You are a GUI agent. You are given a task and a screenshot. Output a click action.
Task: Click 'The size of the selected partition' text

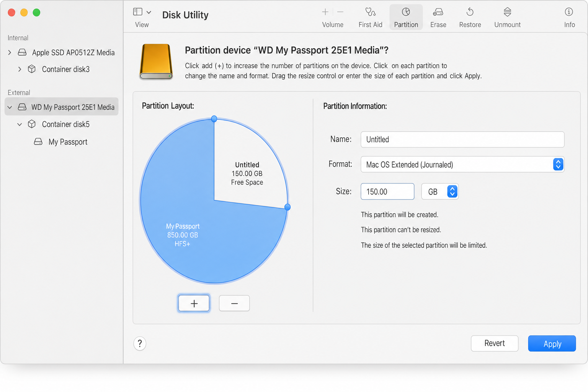click(424, 245)
